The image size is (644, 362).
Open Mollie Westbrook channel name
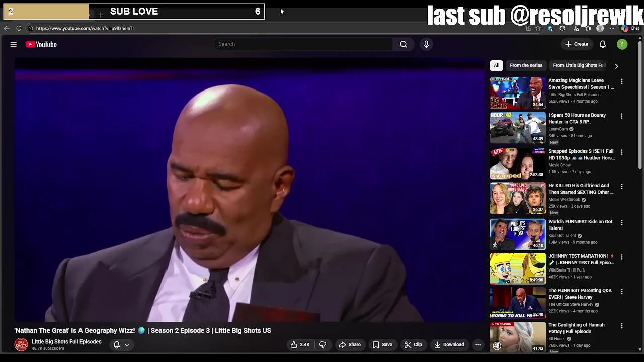[x=564, y=200]
